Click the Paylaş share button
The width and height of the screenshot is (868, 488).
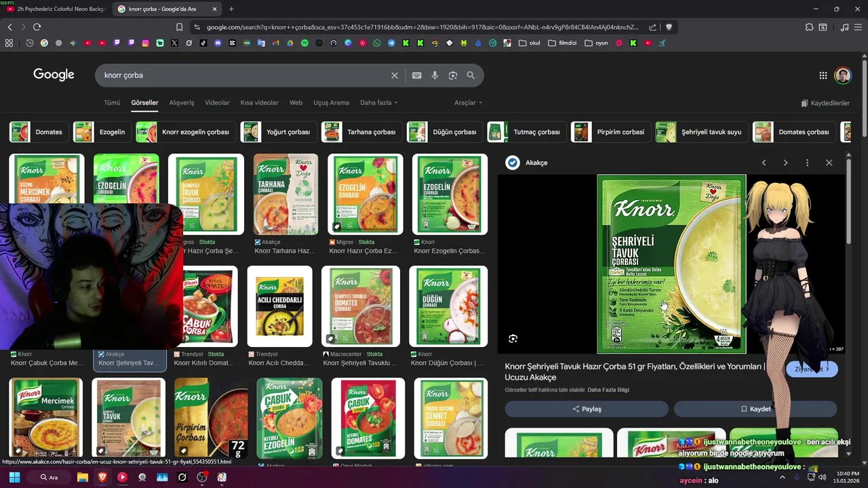point(587,409)
